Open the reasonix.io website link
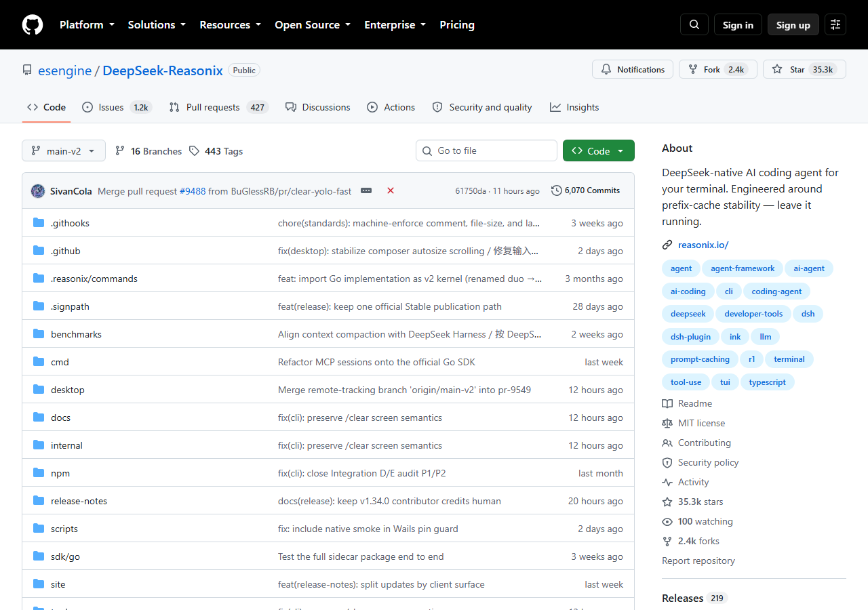Screen dimensions: 868x610 tap(703, 245)
